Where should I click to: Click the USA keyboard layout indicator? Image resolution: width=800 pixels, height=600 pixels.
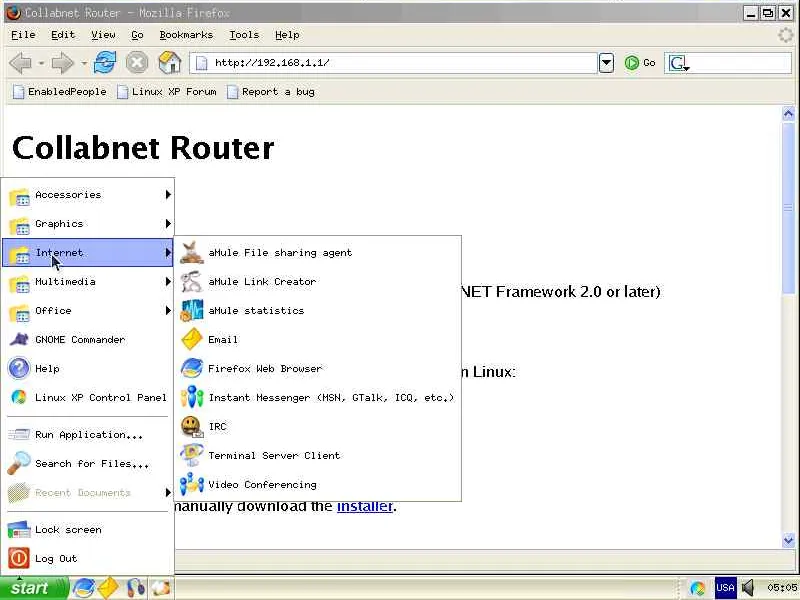[725, 588]
